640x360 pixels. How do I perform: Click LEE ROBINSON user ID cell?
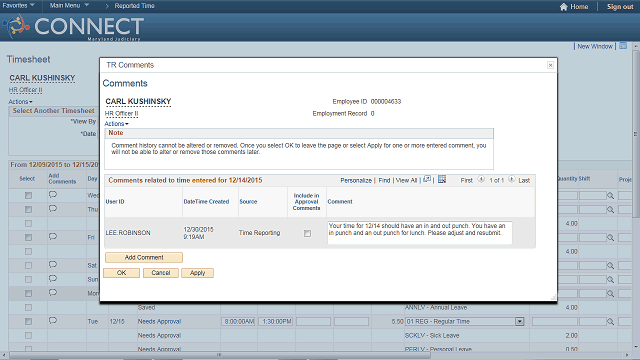click(x=128, y=233)
